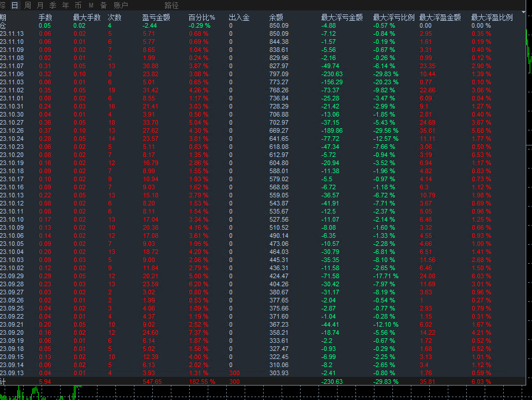Click the 百分比% column header

(x=202, y=17)
